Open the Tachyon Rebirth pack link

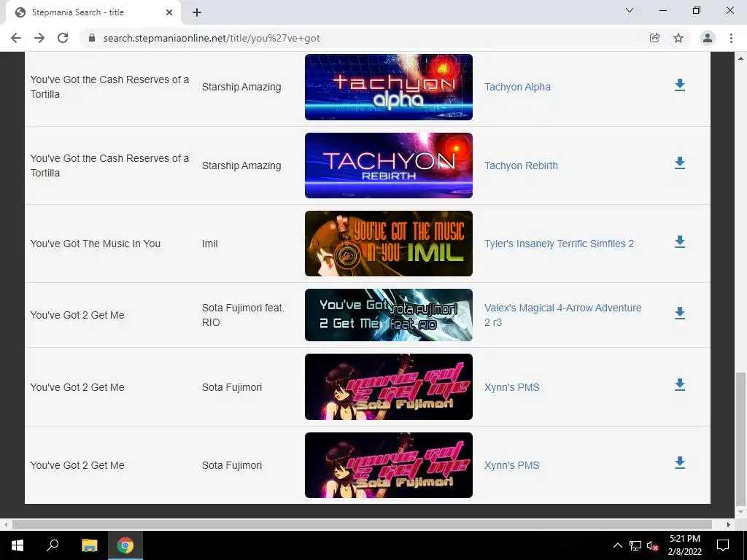click(521, 166)
